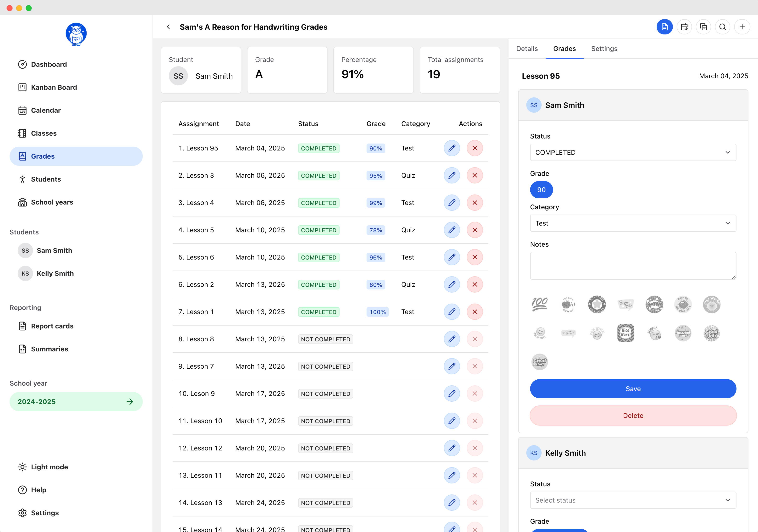Image resolution: width=758 pixels, height=532 pixels.
Task: Click the plus icon to add new item
Action: click(742, 27)
